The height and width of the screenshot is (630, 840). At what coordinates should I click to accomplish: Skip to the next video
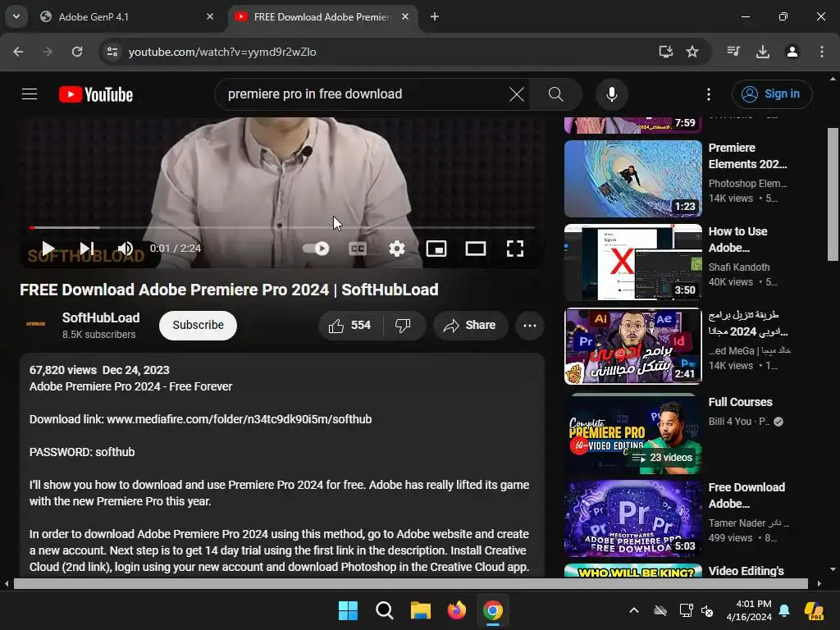point(87,248)
